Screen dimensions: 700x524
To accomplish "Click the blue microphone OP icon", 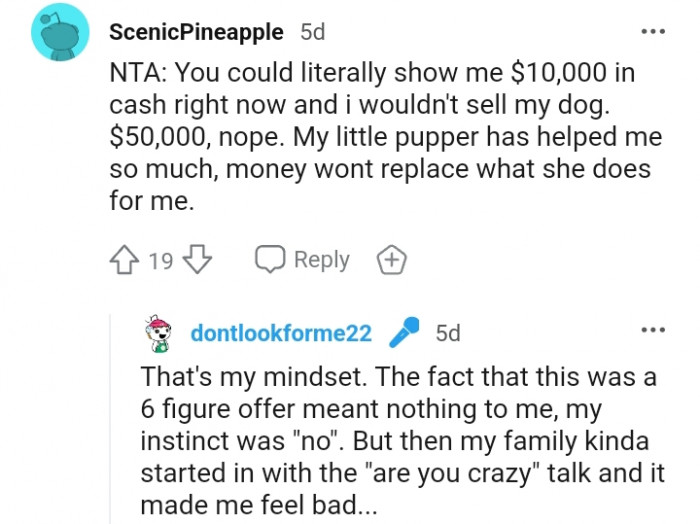I will [x=403, y=331].
